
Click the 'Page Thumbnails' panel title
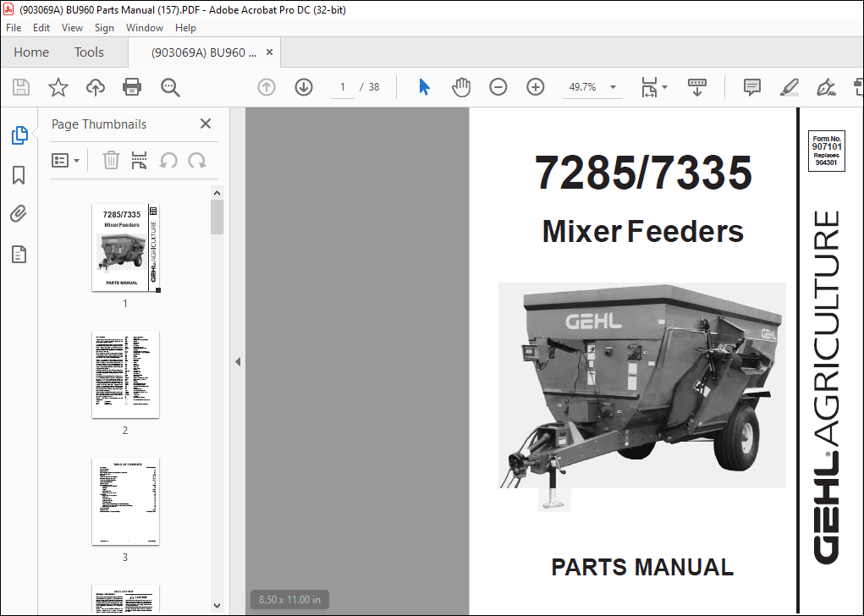point(99,124)
